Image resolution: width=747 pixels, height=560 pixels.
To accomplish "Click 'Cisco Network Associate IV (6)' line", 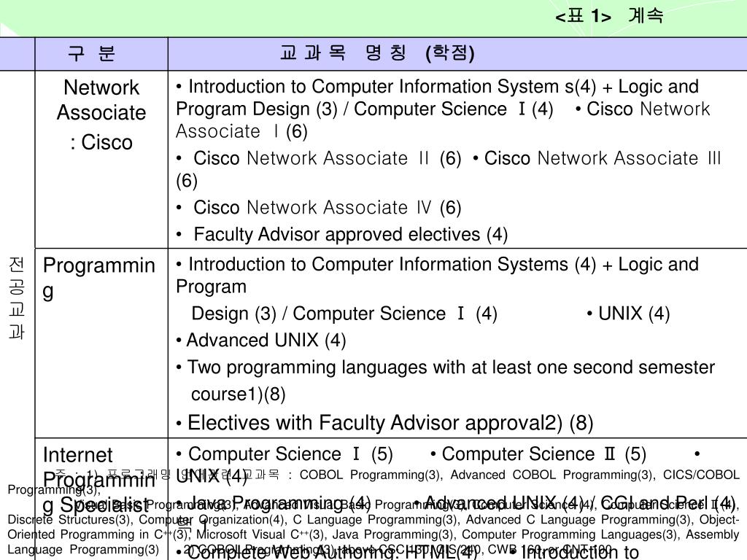I will coord(328,208).
